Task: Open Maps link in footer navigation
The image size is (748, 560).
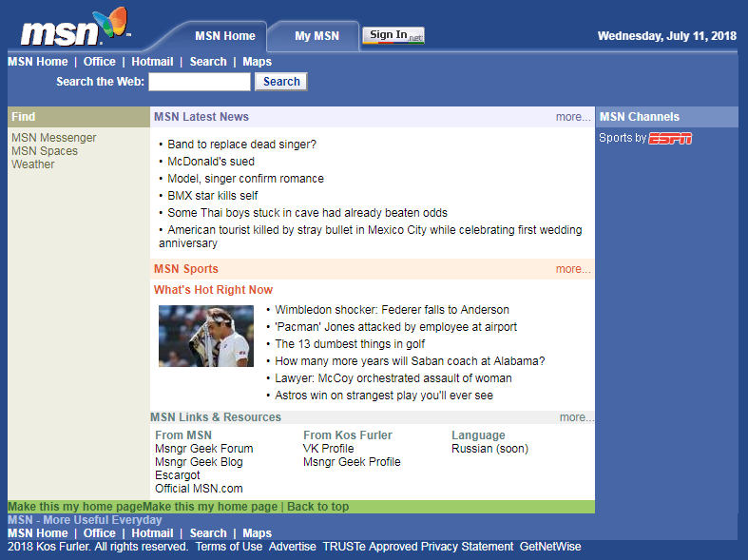Action: coord(258,533)
